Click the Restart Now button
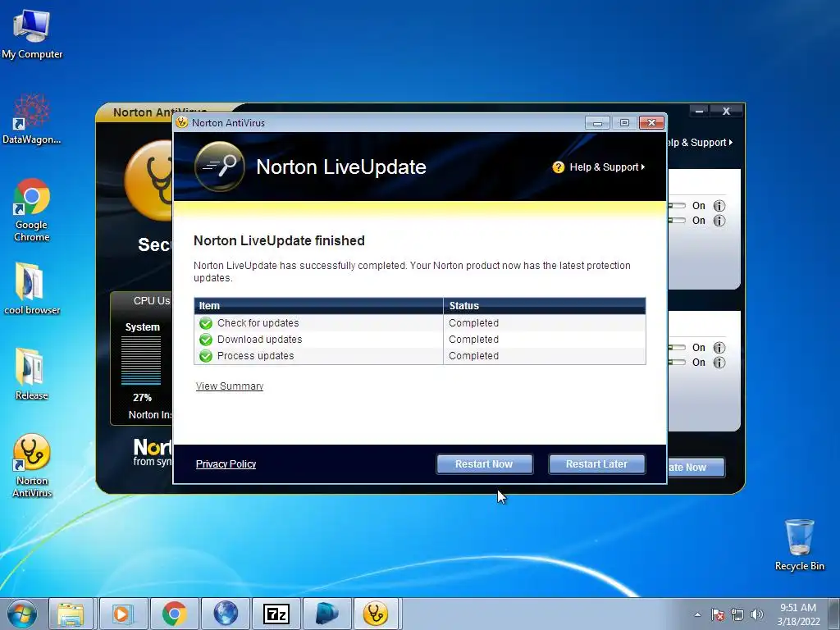The height and width of the screenshot is (630, 840). pos(484,464)
